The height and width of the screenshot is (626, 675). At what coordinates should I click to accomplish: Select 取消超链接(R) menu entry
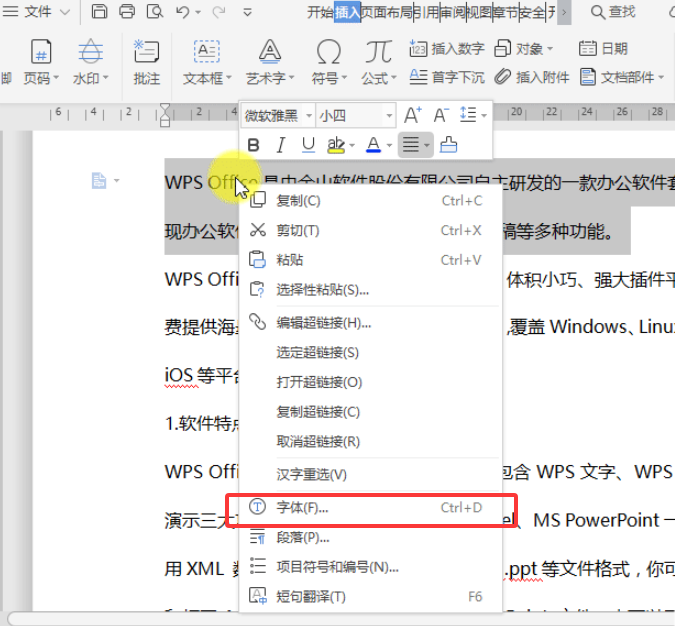[370, 441]
